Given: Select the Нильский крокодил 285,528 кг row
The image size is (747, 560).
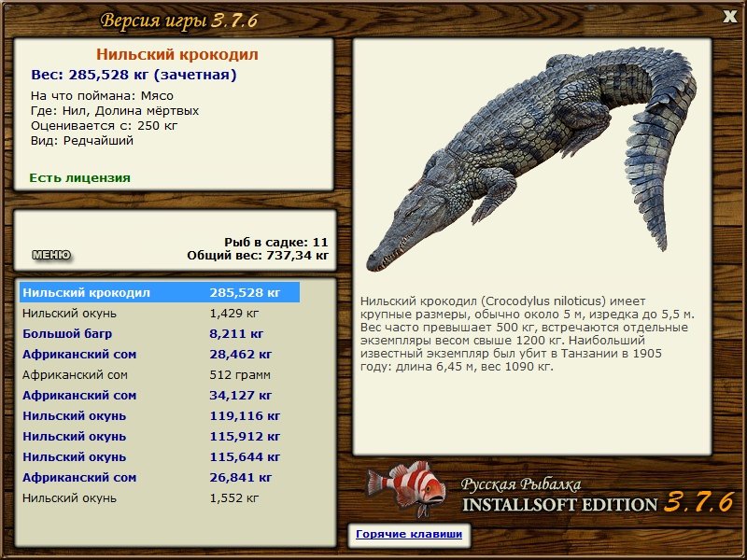Looking at the screenshot, I should click(160, 292).
